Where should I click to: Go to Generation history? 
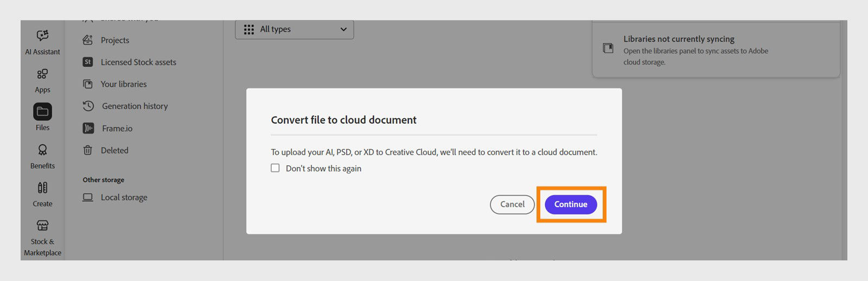click(135, 106)
